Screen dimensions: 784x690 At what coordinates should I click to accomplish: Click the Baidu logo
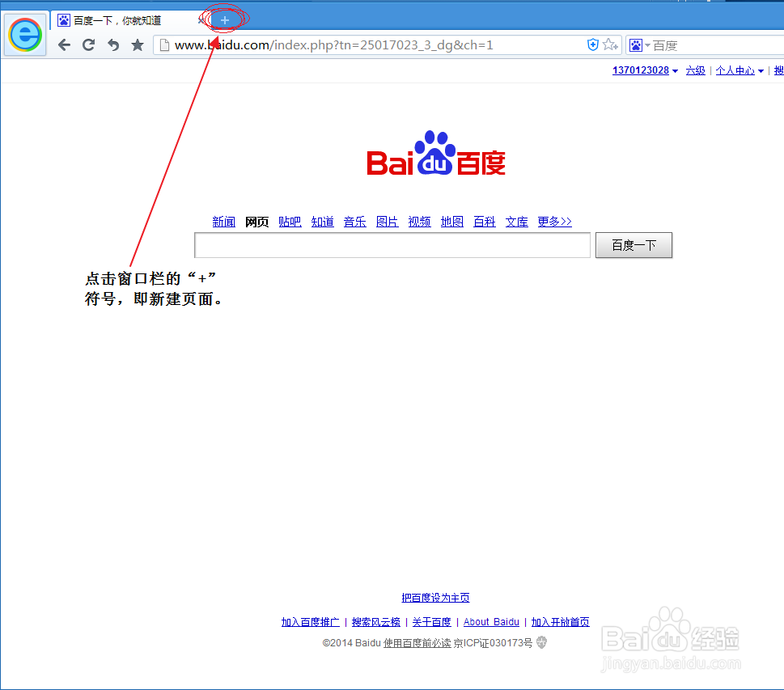click(x=436, y=154)
